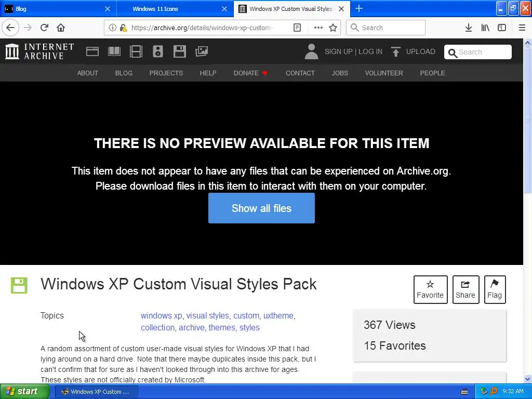Open page actions three-dots menu
532x399 pixels.
coord(318,28)
